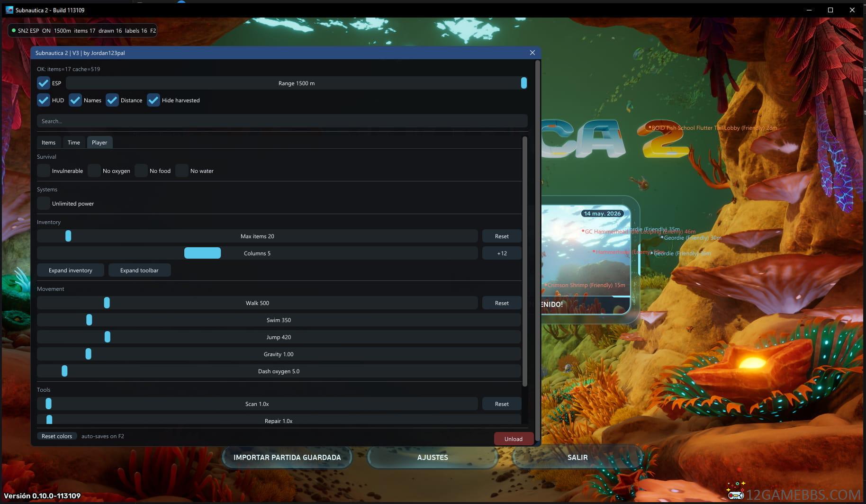Click the Repair 1.0x slider

[279, 420]
